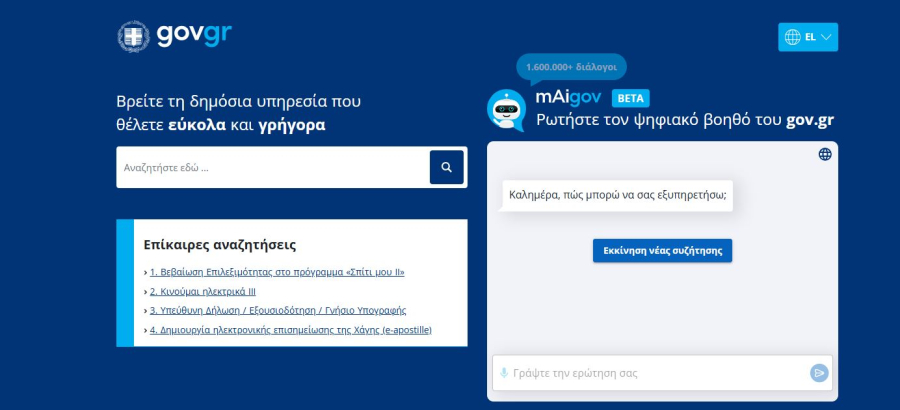Screen dimensions: 900x410
Task: Click the BETA badge
Action: tap(630, 98)
